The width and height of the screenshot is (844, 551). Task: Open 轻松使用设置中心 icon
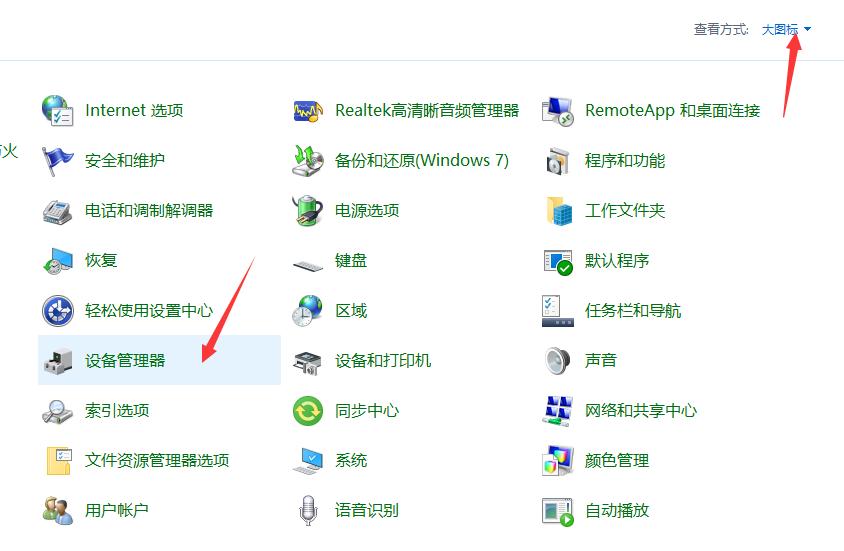[58, 310]
